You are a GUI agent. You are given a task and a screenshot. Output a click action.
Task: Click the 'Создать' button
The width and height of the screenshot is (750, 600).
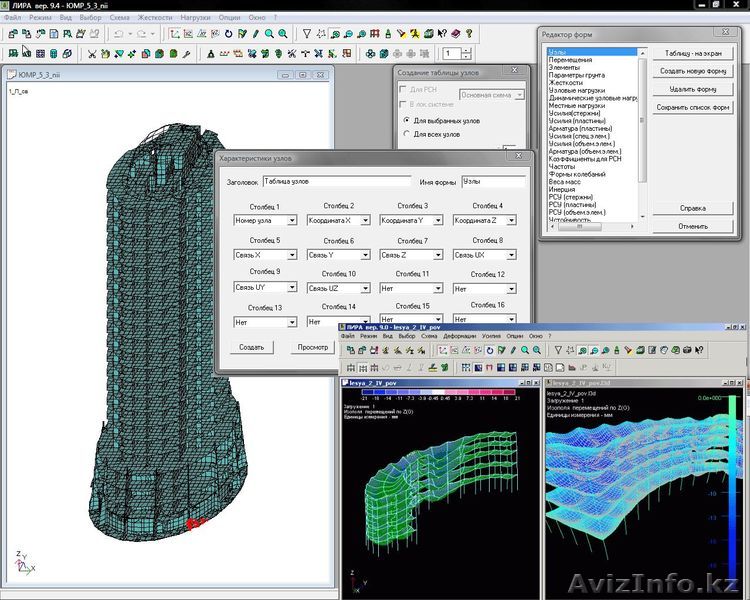[x=251, y=347]
